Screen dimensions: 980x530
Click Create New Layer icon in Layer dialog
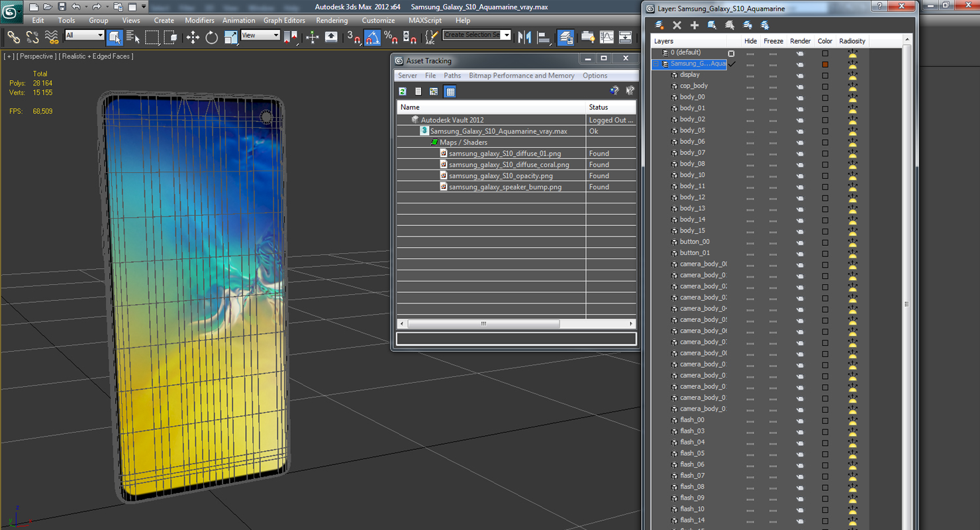tap(660, 25)
